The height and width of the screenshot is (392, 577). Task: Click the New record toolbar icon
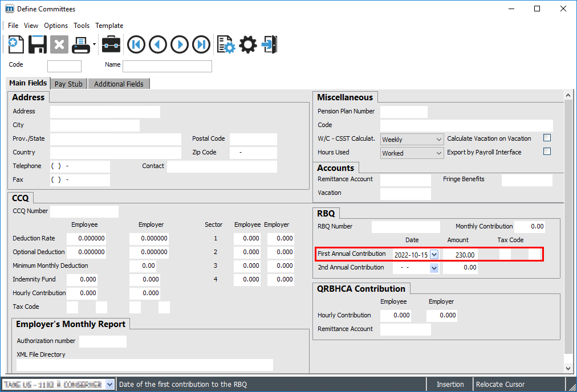(x=16, y=44)
